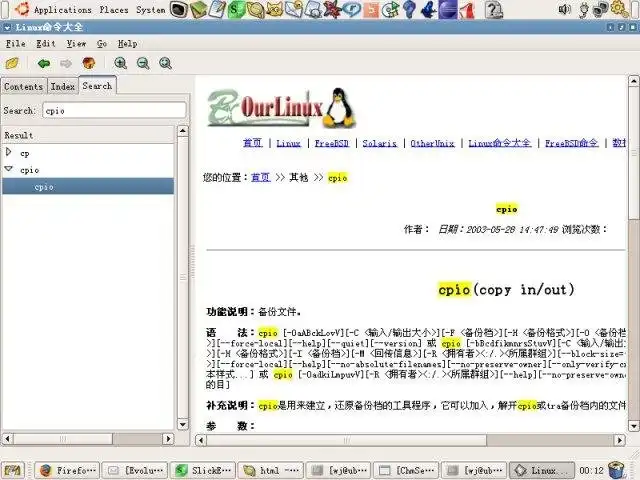
Task: Click the Ubuntu logo in top panel
Action: tap(22, 9)
